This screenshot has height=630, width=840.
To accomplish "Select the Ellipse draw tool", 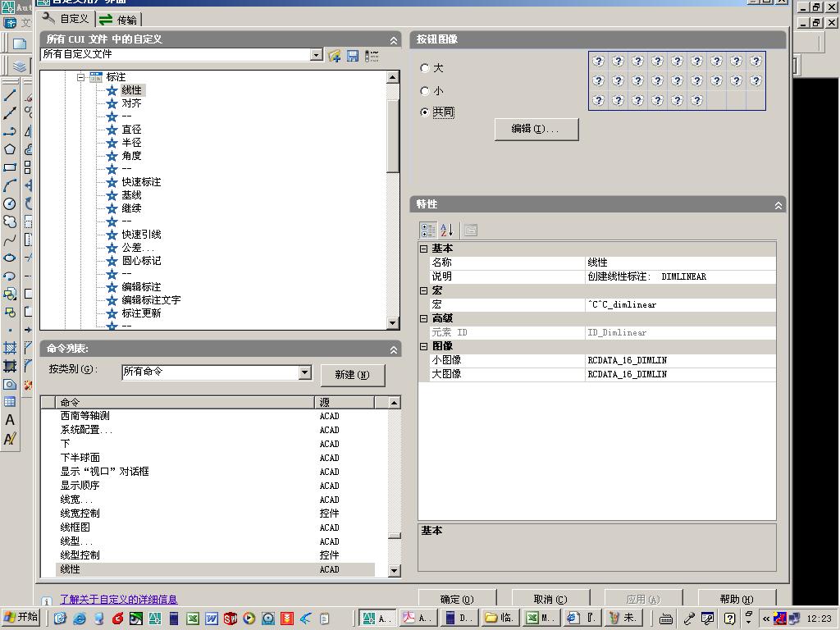I will (x=10, y=258).
